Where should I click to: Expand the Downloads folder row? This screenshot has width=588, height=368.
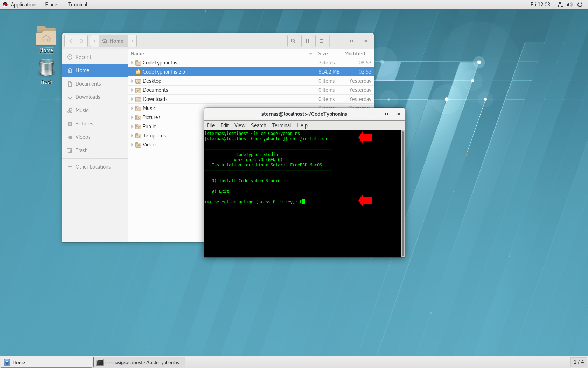point(132,99)
